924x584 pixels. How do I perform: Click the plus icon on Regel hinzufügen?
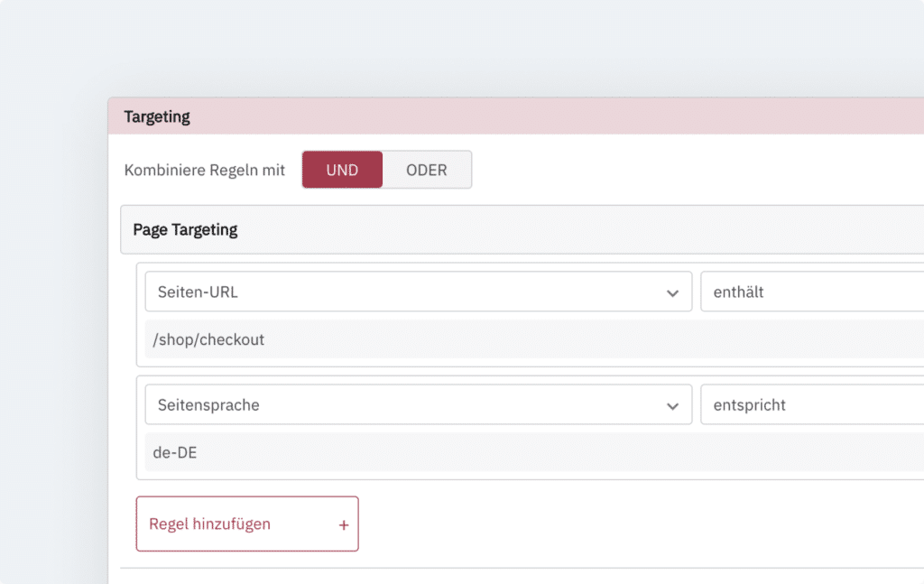point(344,524)
